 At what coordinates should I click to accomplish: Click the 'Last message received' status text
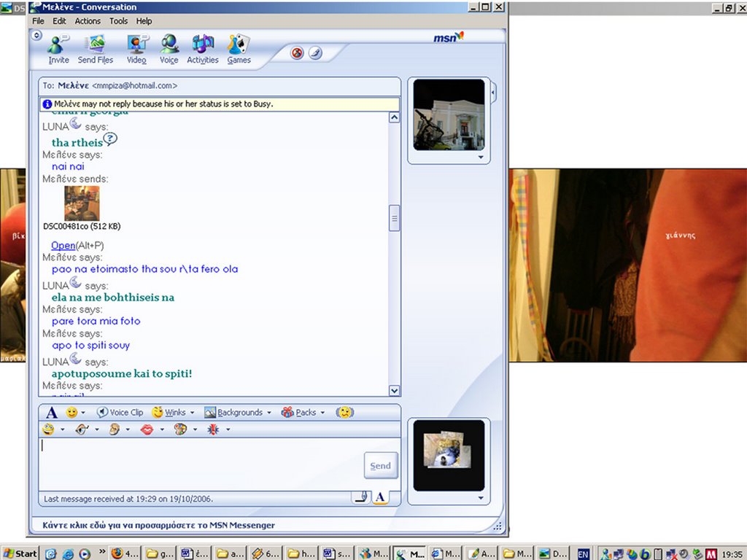pyautogui.click(x=128, y=499)
